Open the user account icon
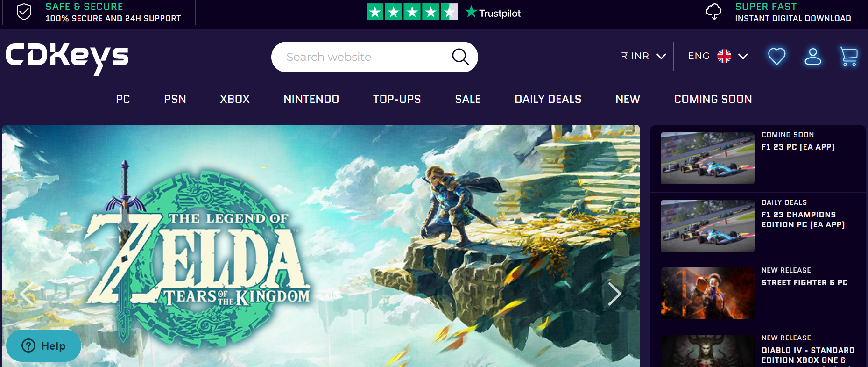Image resolution: width=868 pixels, height=367 pixels. pyautogui.click(x=813, y=57)
